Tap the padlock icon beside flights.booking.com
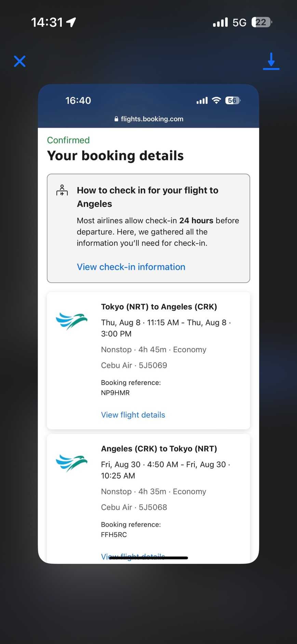The image size is (297, 644). (x=116, y=119)
